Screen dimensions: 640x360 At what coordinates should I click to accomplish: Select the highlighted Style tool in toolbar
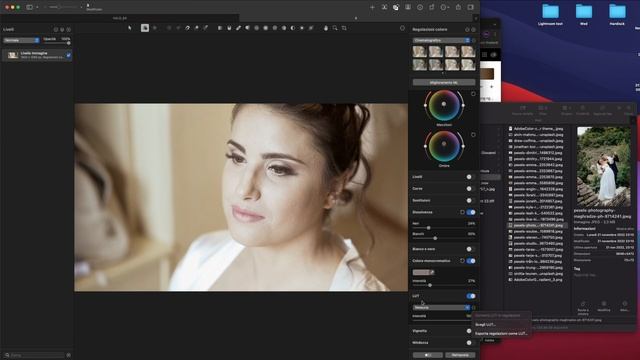(145, 28)
